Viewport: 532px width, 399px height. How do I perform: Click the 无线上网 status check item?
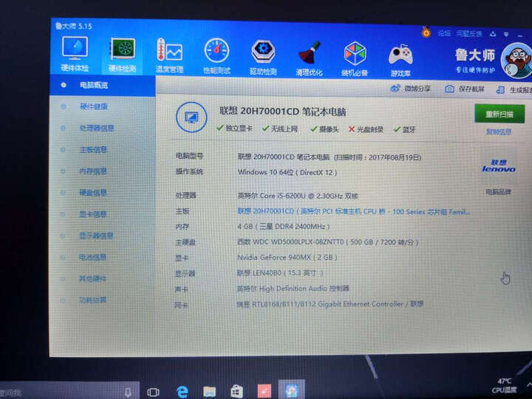pyautogui.click(x=280, y=129)
